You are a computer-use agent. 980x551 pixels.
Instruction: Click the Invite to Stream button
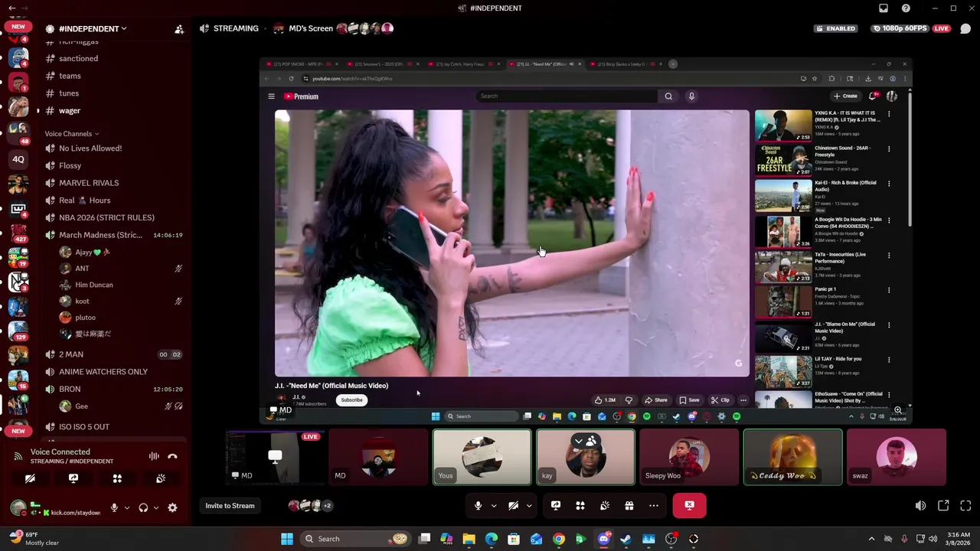click(230, 506)
